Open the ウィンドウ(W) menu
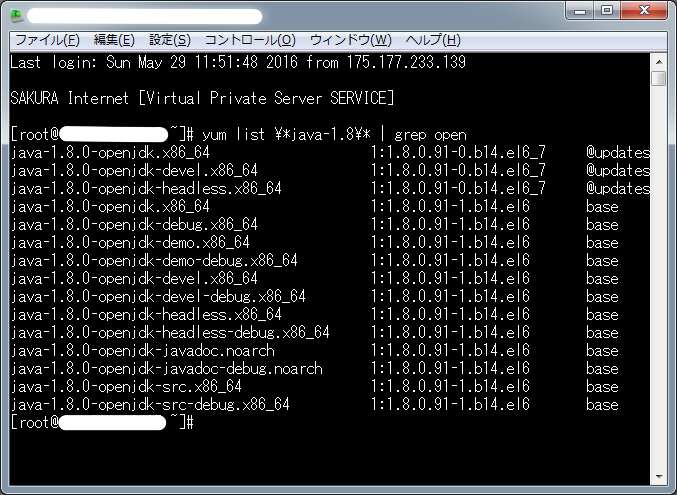Image resolution: width=677 pixels, height=495 pixels. click(351, 40)
